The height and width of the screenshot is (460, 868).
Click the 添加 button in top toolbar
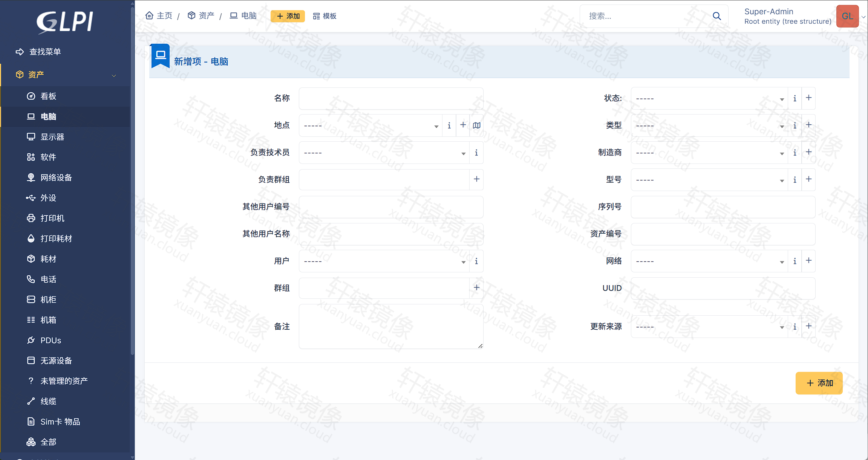pyautogui.click(x=288, y=16)
